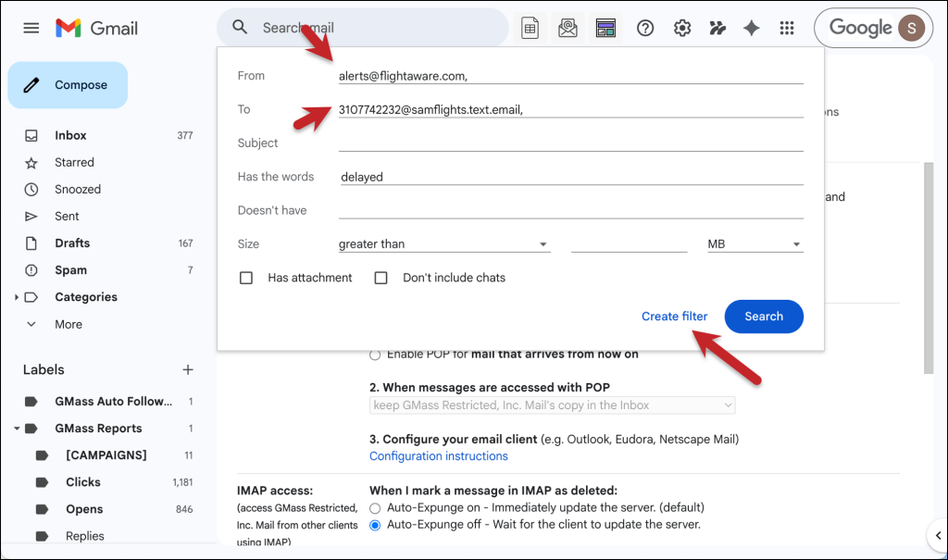
Task: Open the GMass reports dashboard icon
Action: click(x=605, y=28)
